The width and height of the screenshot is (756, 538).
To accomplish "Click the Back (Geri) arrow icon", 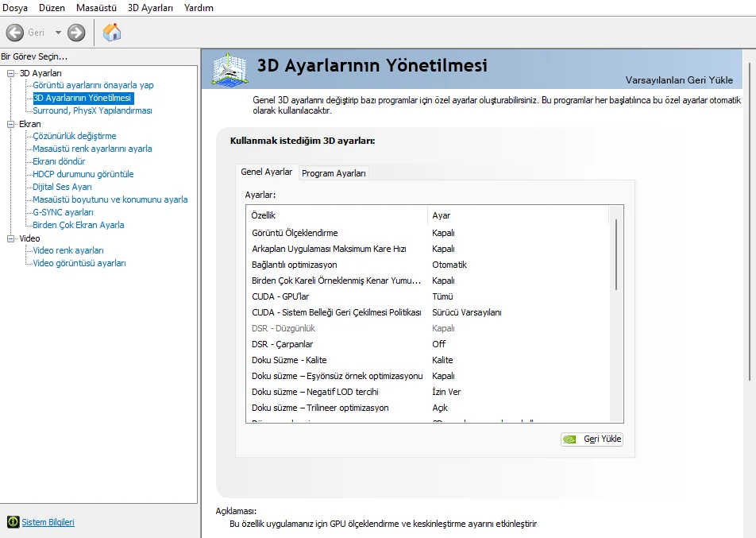I will coord(15,33).
